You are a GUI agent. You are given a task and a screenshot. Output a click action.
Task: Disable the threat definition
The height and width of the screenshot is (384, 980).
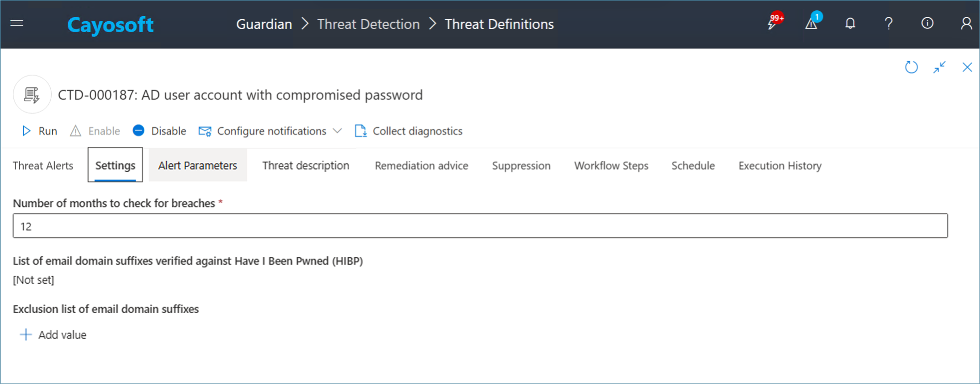pyautogui.click(x=159, y=131)
